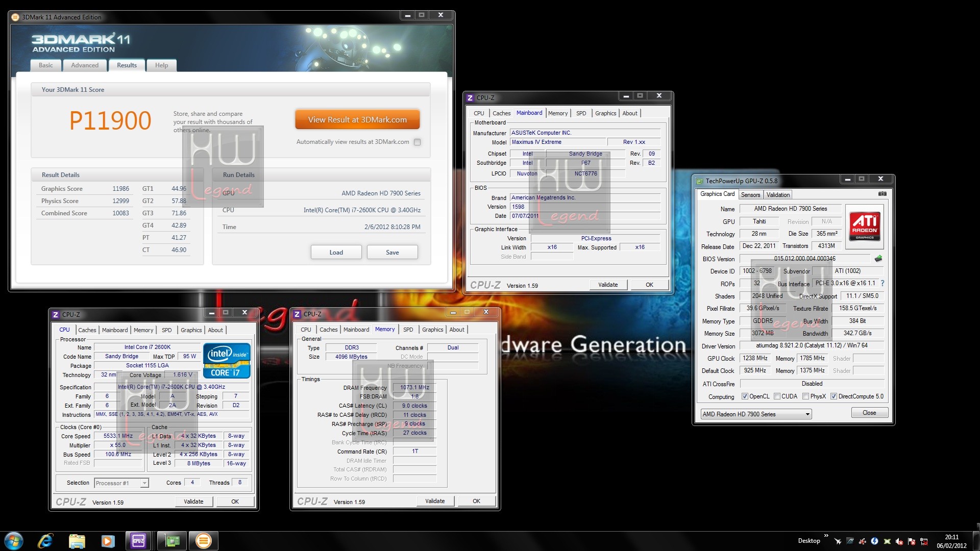Click the green X tray icon

tap(887, 541)
